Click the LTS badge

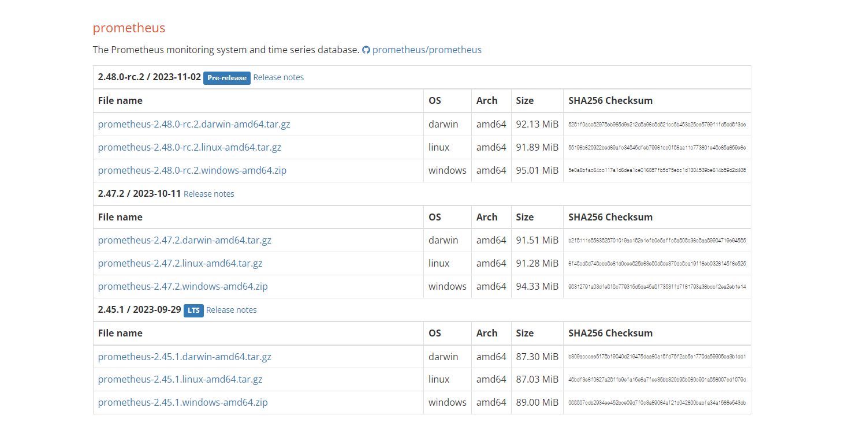click(x=193, y=310)
